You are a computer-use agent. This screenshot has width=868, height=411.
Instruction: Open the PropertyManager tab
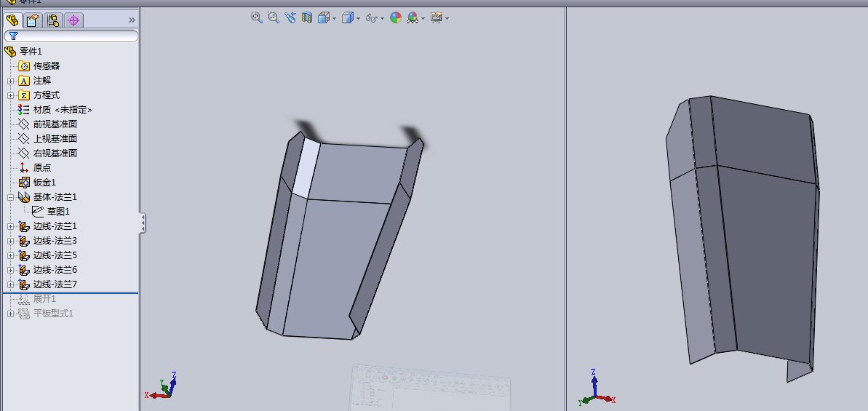point(33,20)
